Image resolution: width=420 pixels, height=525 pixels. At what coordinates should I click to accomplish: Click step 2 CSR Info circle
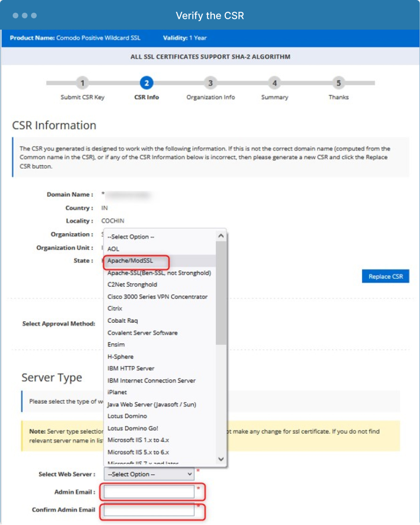147,83
